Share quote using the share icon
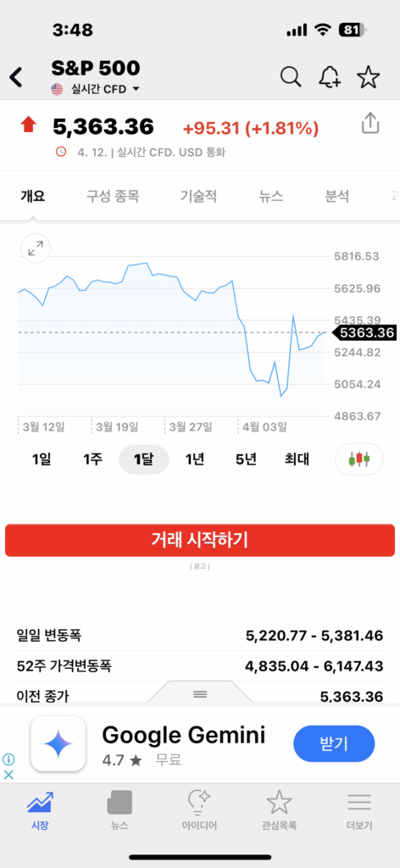The height and width of the screenshot is (868, 400). pos(370,123)
